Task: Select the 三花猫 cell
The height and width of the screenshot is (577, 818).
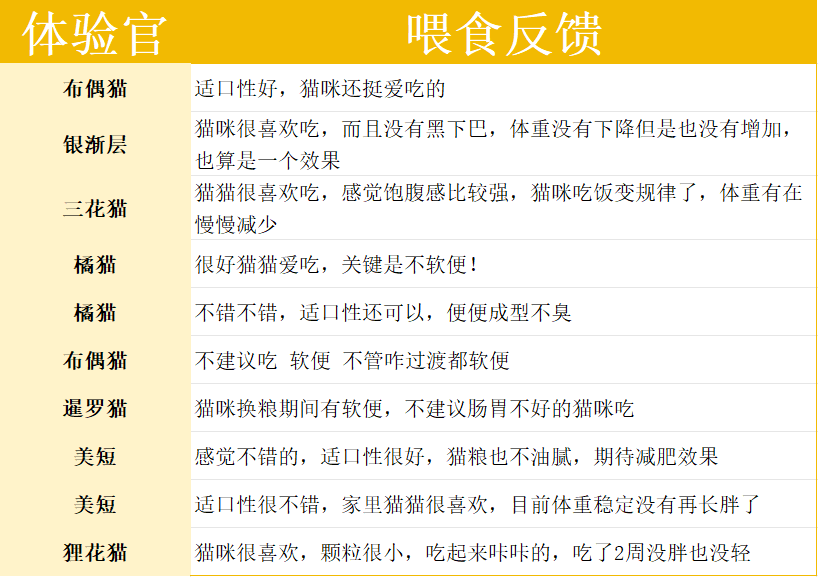Action: click(x=95, y=208)
